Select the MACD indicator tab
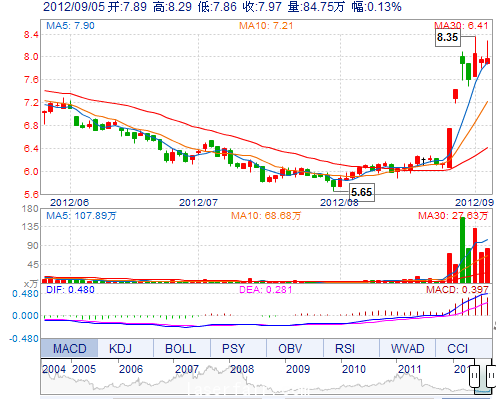Screen dimensions: 496x399 click(x=69, y=348)
